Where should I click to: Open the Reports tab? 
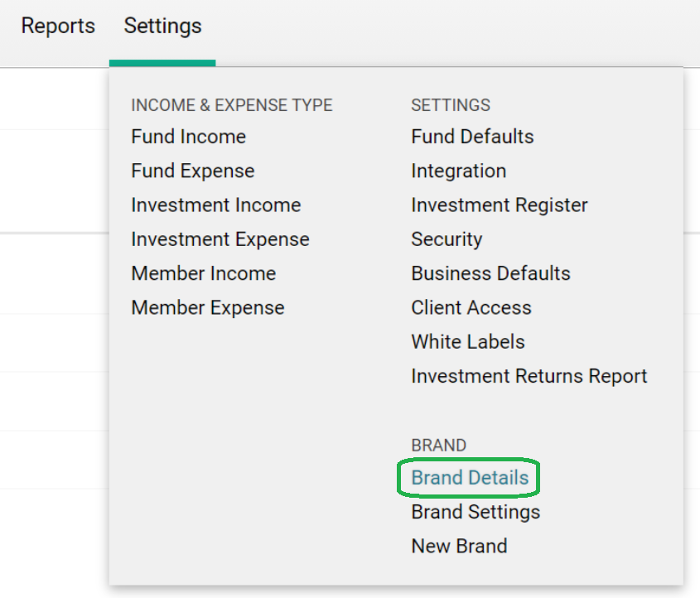click(58, 27)
